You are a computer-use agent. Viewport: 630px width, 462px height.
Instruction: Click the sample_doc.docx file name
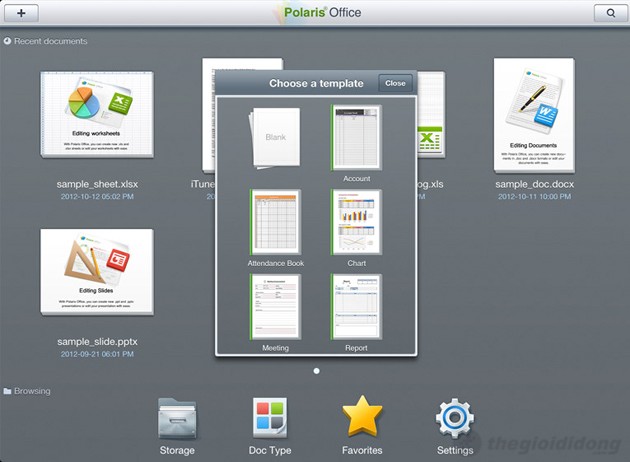534,184
